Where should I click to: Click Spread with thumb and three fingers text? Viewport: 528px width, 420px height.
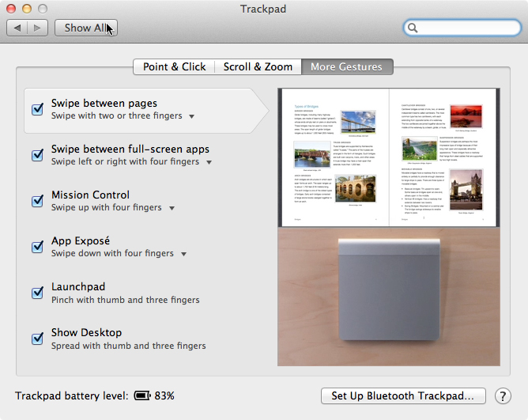point(128,346)
